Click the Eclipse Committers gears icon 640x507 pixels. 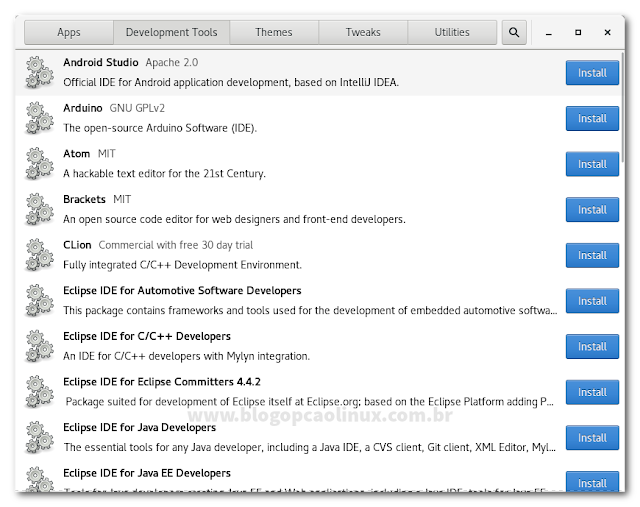point(39,393)
